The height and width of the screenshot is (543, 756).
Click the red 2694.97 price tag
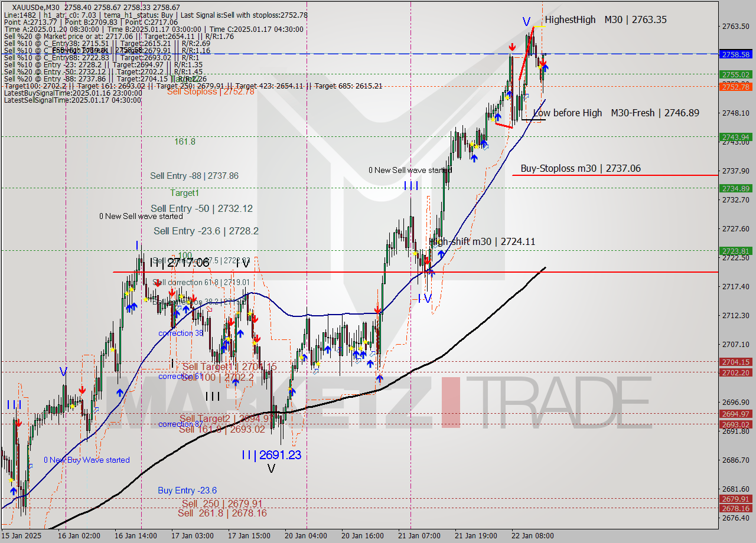pos(736,414)
